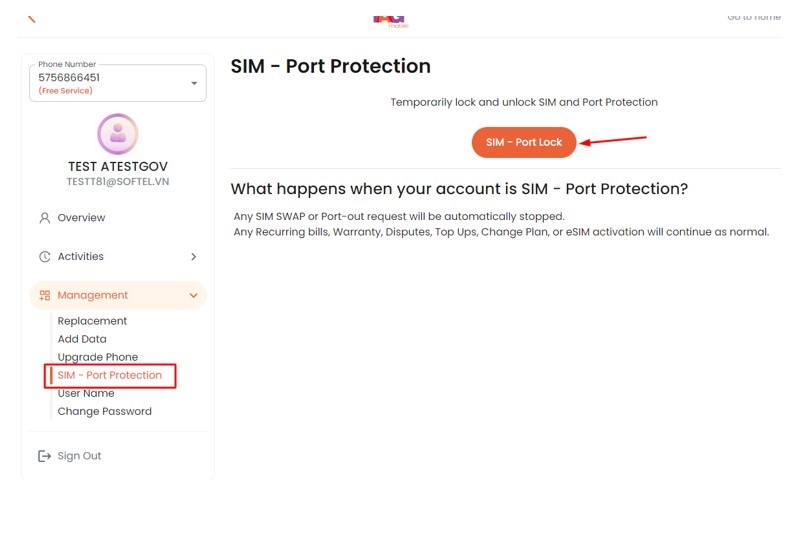The image size is (796, 547).
Task: Open the Replacement menu item
Action: [92, 321]
